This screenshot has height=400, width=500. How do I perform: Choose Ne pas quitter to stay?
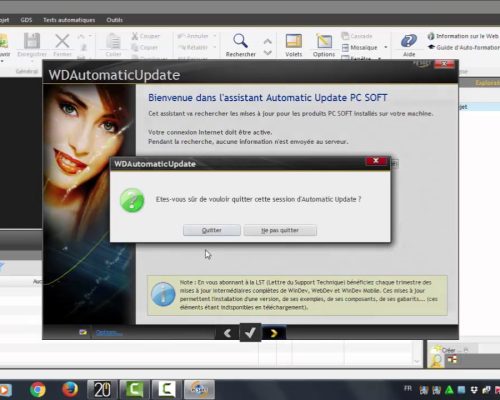click(x=280, y=230)
